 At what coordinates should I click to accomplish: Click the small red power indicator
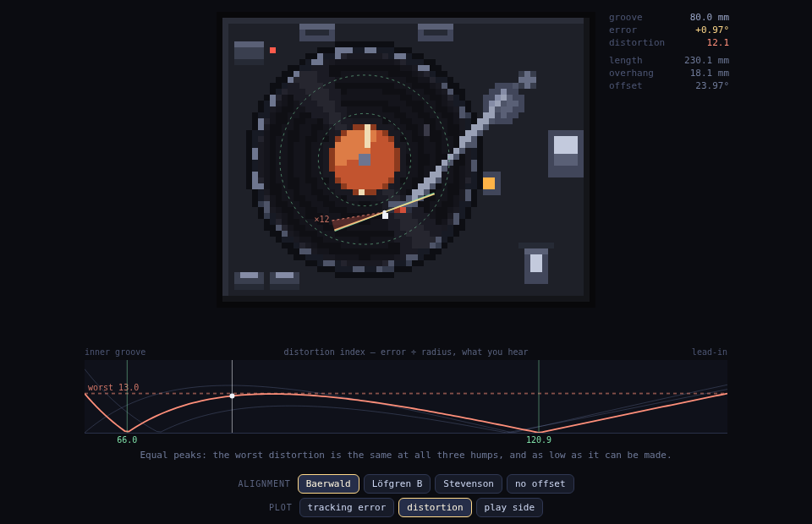pyautogui.click(x=273, y=50)
